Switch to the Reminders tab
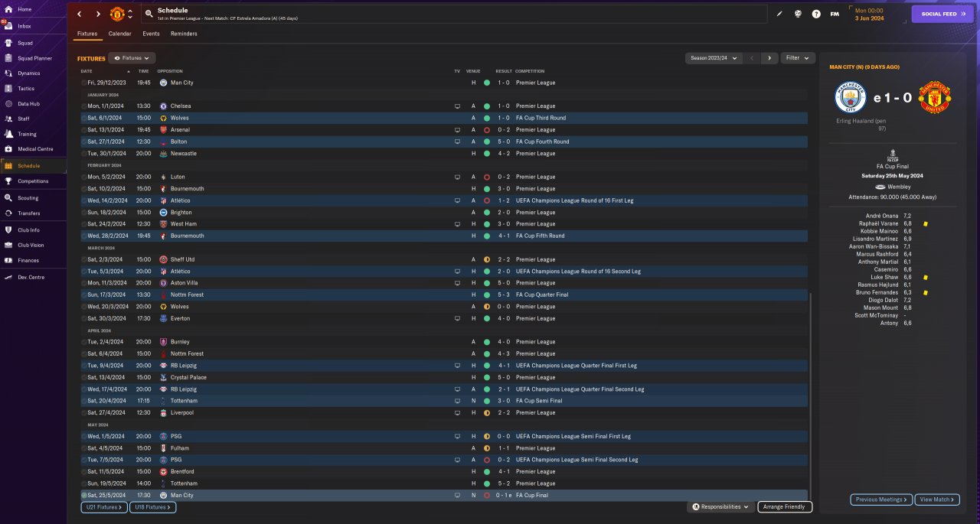This screenshot has width=980, height=524. [184, 34]
